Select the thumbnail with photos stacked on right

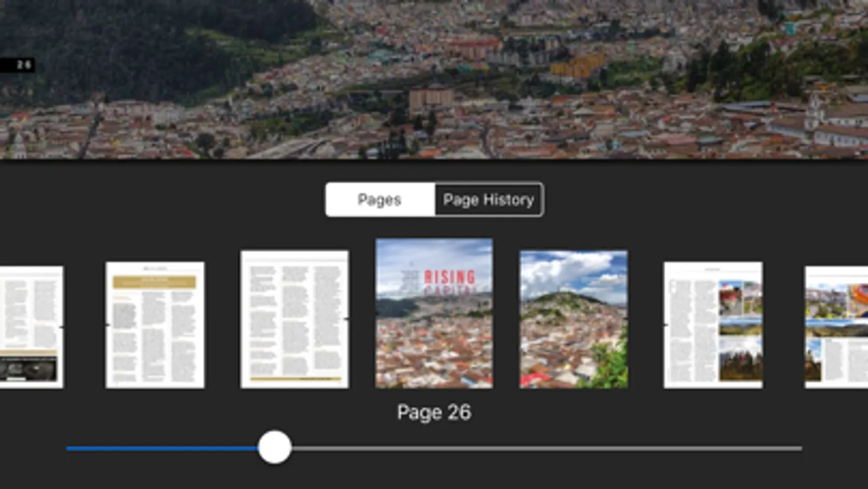(713, 325)
